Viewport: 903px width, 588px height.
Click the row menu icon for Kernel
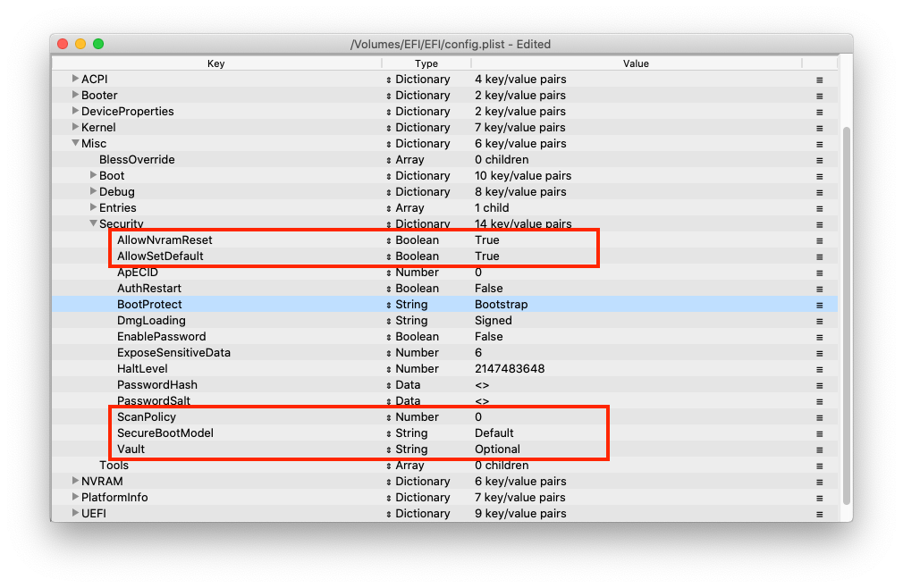(819, 128)
